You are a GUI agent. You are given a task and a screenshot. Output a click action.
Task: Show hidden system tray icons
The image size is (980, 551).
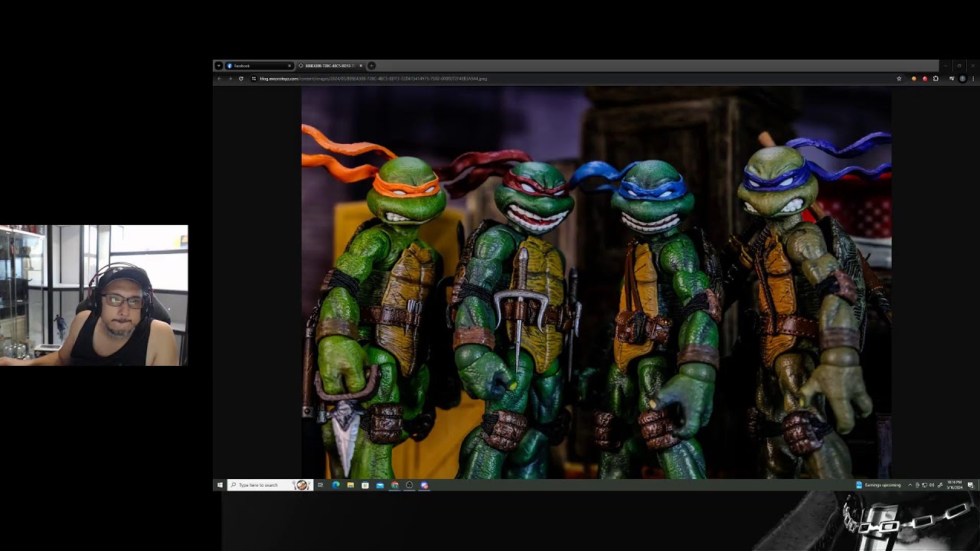pos(910,485)
